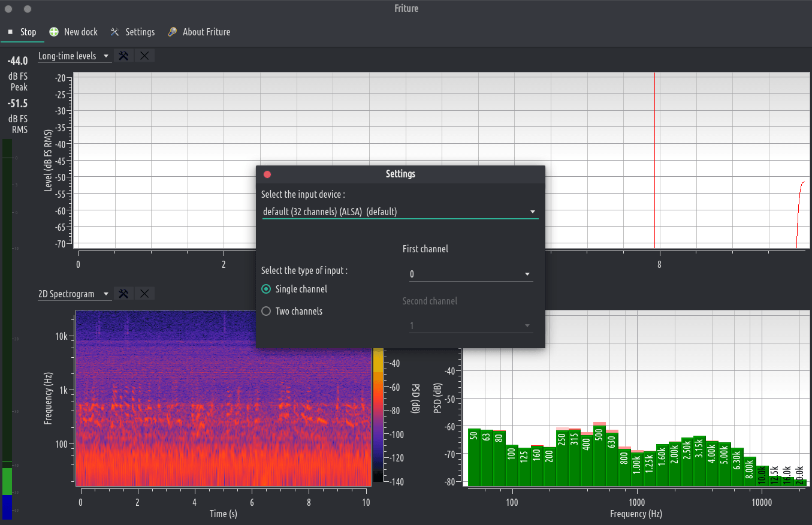Screen dimensions: 812x525
Task: Click the green plus New dock icon
Action: click(x=54, y=32)
